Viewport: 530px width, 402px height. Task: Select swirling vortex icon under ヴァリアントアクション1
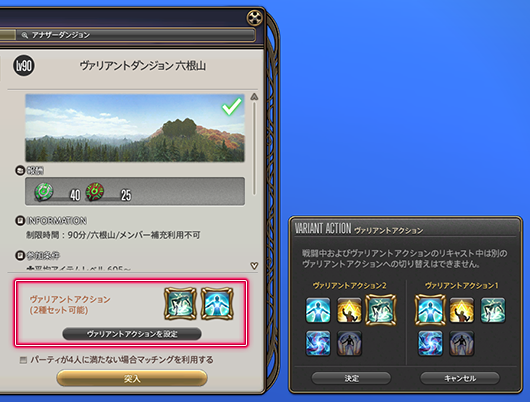[x=430, y=343]
